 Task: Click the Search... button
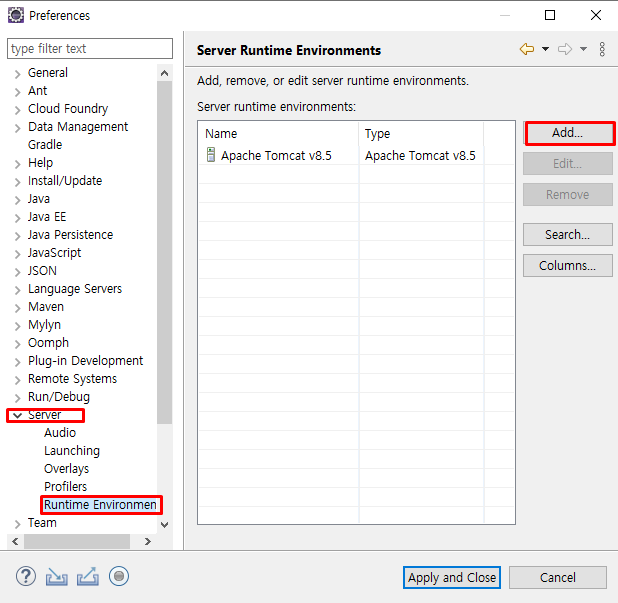[x=568, y=234]
